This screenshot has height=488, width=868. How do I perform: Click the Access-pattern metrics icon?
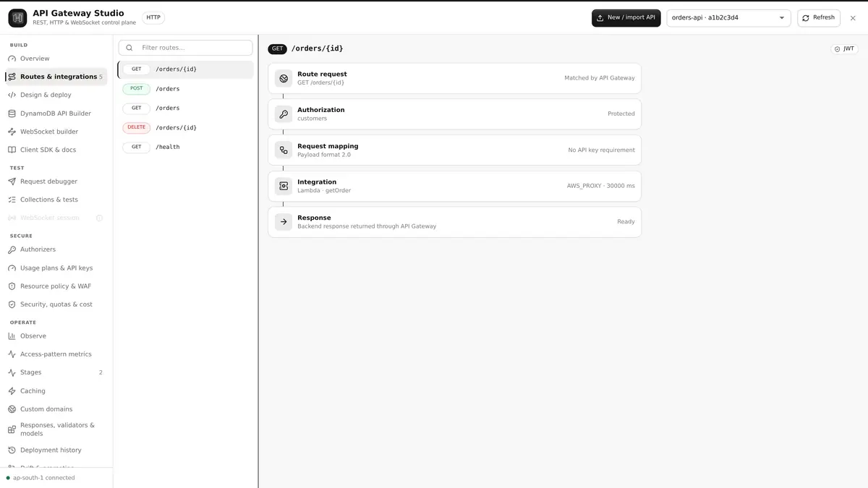[12, 354]
